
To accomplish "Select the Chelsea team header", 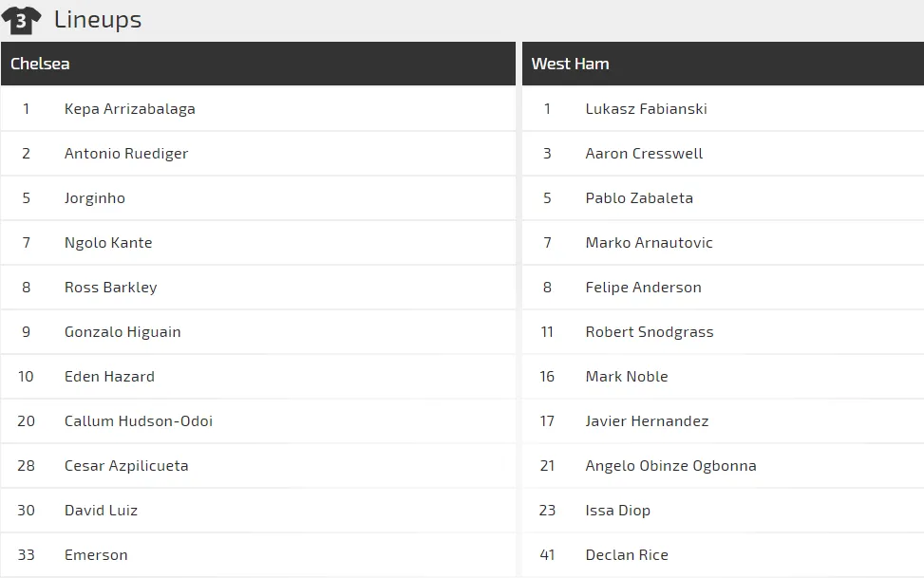I will pyautogui.click(x=40, y=64).
